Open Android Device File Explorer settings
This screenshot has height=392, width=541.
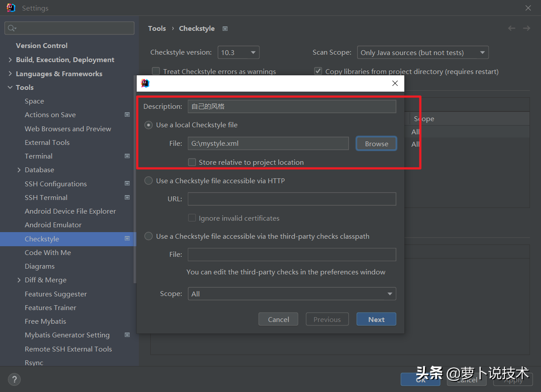(70, 211)
